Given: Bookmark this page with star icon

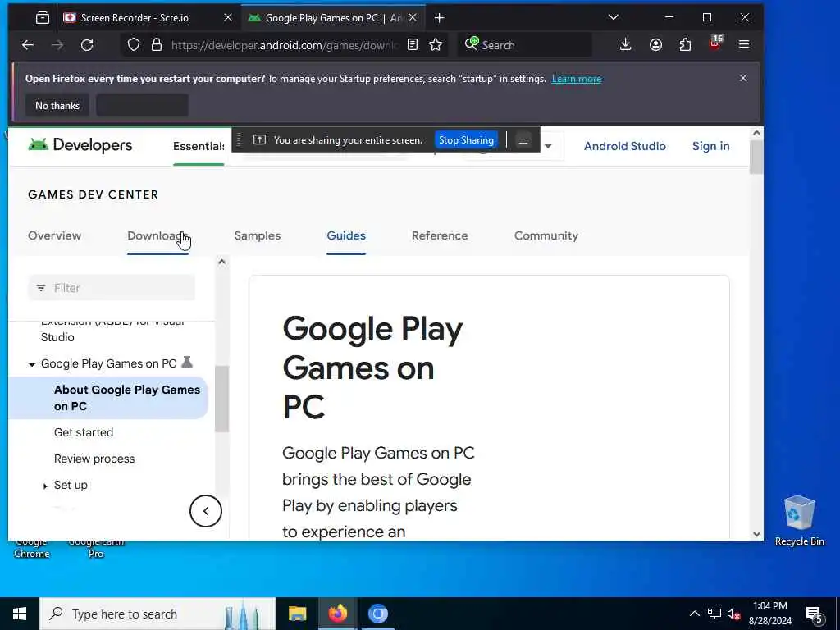Looking at the screenshot, I should pyautogui.click(x=436, y=45).
